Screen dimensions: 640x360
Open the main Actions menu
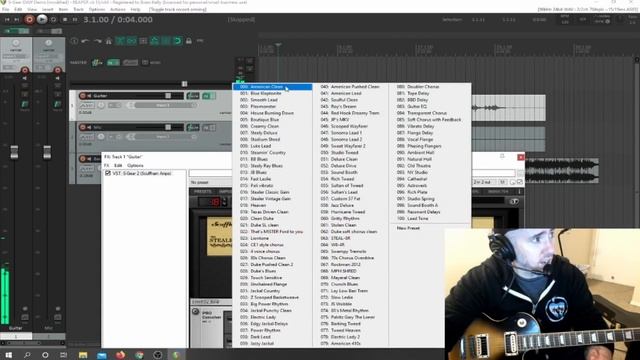118,9
